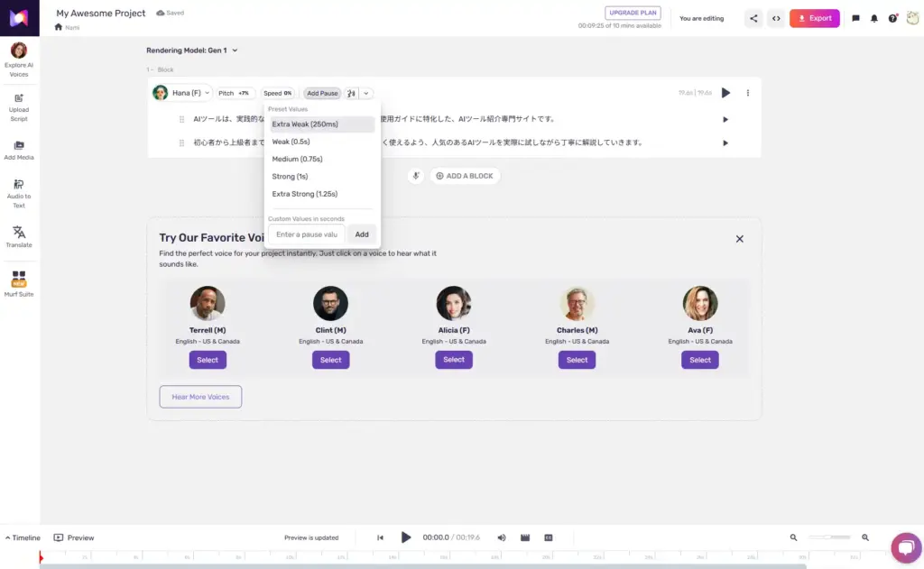
Task: Select the Alicia (F) voice
Action: (454, 360)
